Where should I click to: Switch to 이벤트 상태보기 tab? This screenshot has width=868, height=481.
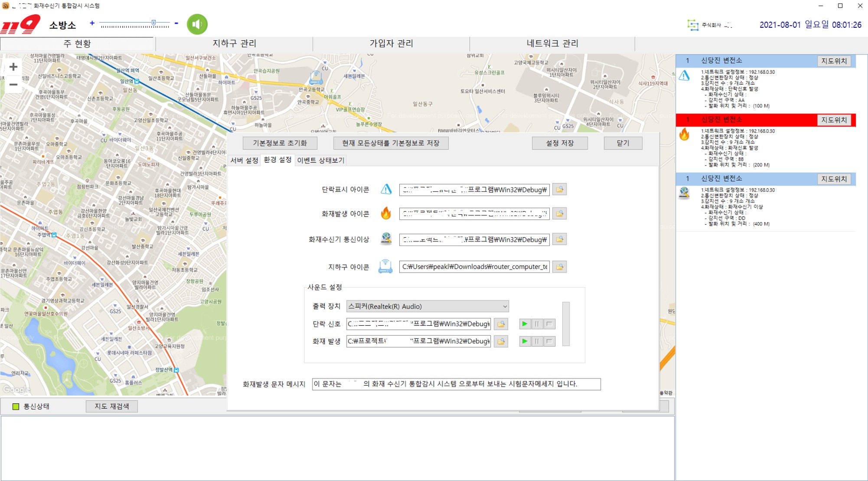(x=320, y=160)
